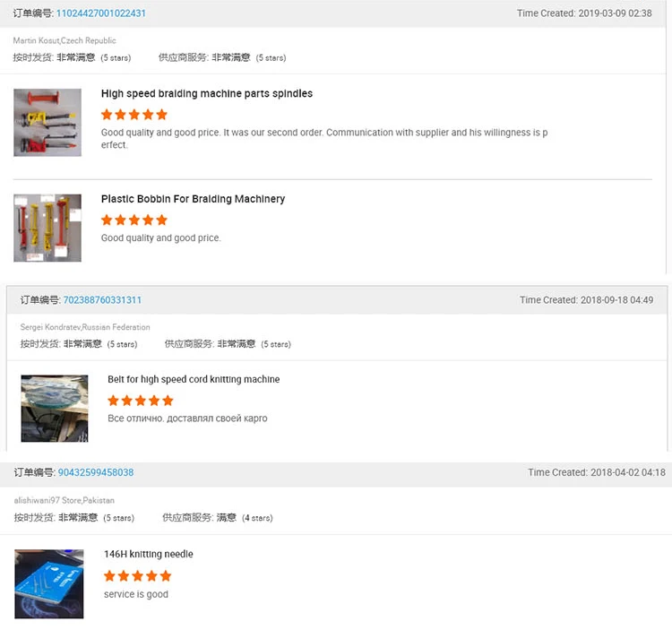Click reviewer name Sergei Kondratev, Russian Federation
Image resolution: width=672 pixels, height=630 pixels.
[x=85, y=327]
